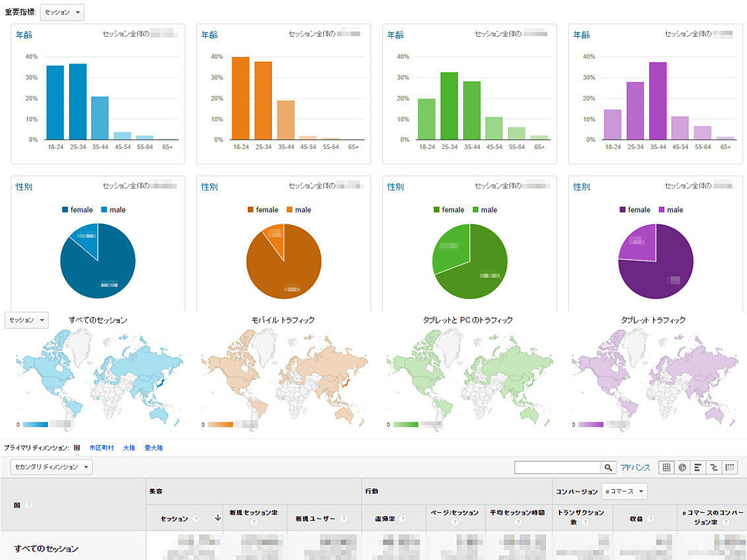Image resolution: width=747 pixels, height=560 pixels.
Task: Open 性別 title of the orange pie card
Action: [210, 187]
